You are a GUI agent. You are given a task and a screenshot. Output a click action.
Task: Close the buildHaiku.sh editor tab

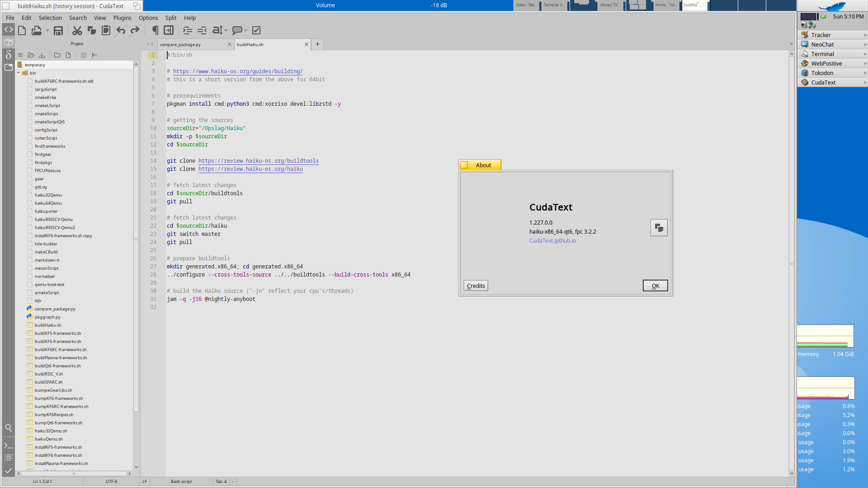pyautogui.click(x=307, y=44)
